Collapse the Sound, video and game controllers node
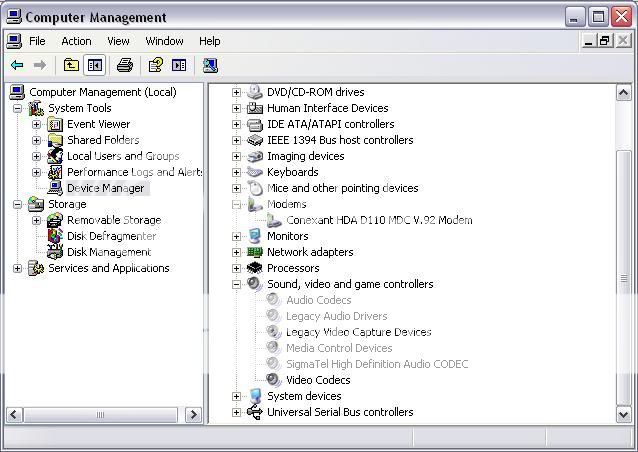The image size is (638, 452). click(237, 284)
